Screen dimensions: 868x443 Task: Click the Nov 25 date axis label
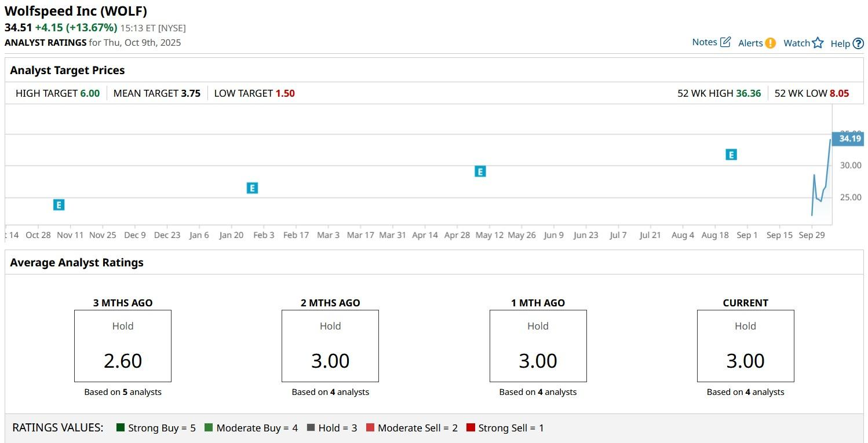[103, 235]
